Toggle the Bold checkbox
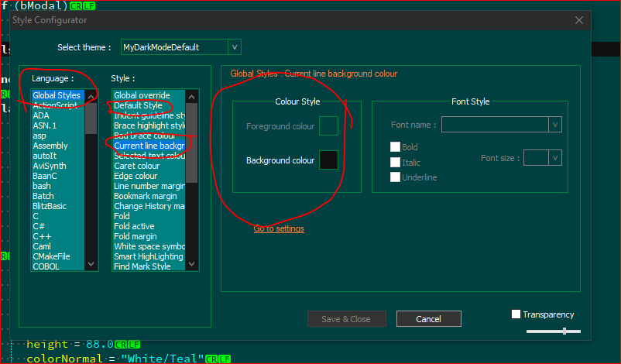This screenshot has height=364, width=621. (395, 147)
